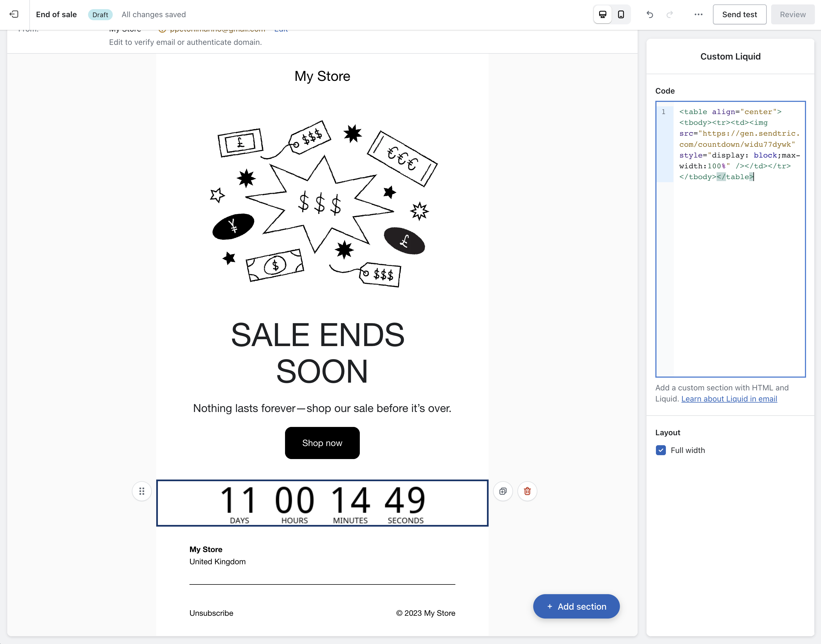This screenshot has height=644, width=821.
Task: Delete the countdown section with trash icon
Action: coord(527,491)
